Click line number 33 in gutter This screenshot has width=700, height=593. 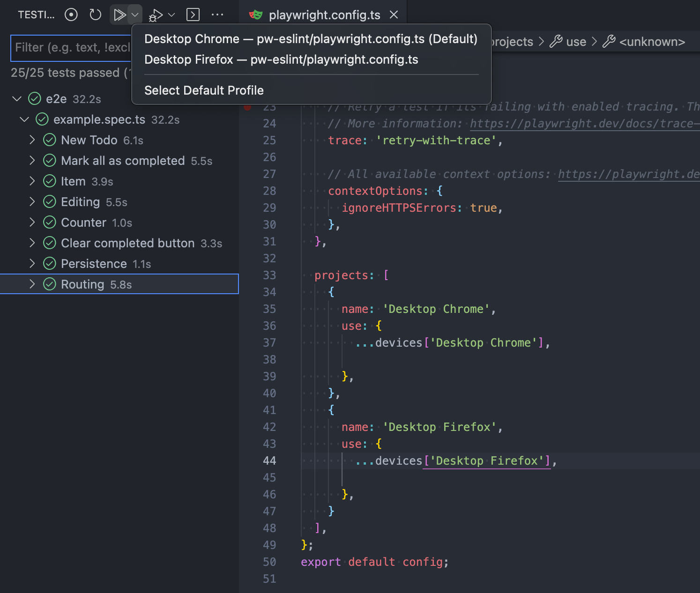269,275
